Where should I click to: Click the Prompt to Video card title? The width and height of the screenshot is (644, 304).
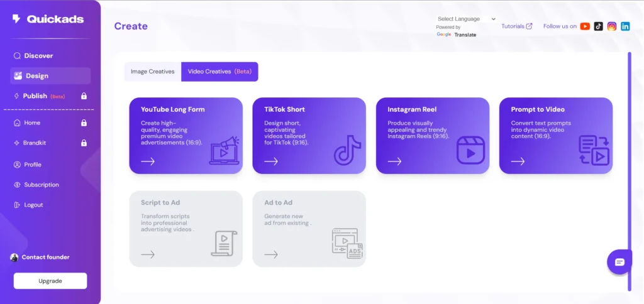538,109
